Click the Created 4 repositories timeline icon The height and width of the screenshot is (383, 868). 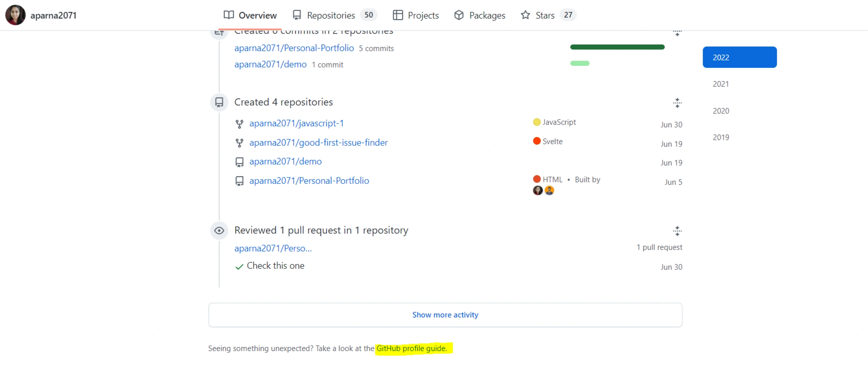pyautogui.click(x=219, y=102)
